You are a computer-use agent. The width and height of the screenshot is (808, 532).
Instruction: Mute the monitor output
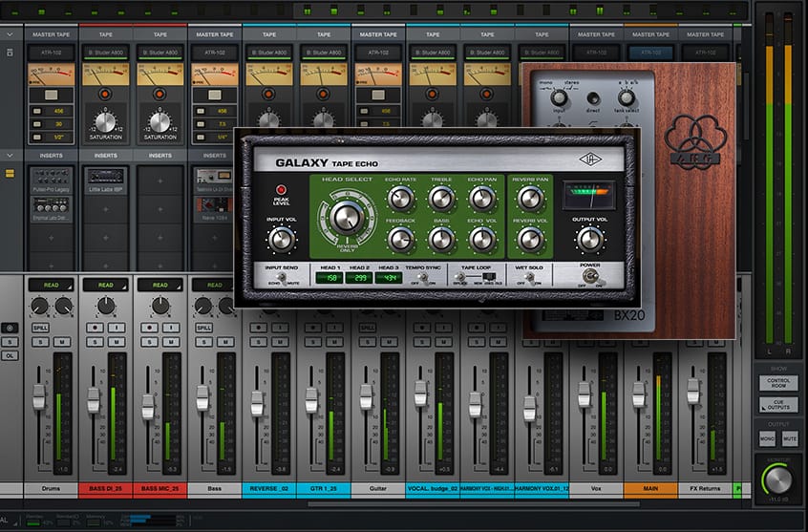tap(790, 438)
